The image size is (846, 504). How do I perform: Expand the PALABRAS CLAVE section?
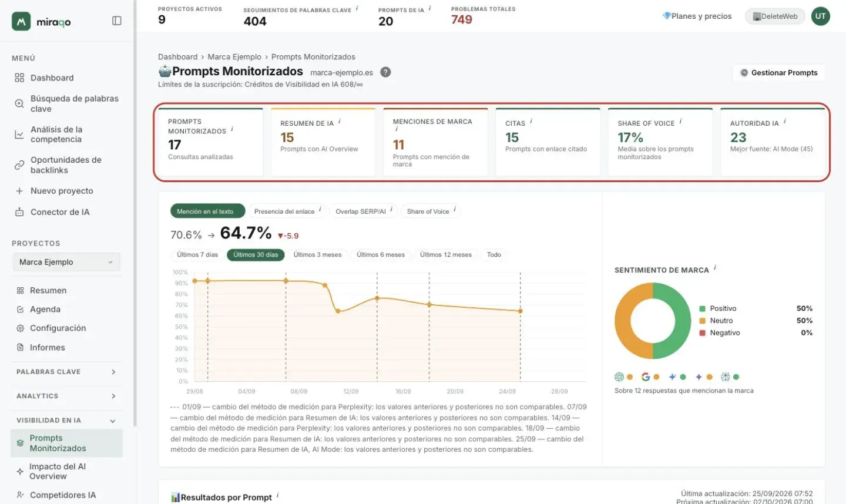coord(66,372)
